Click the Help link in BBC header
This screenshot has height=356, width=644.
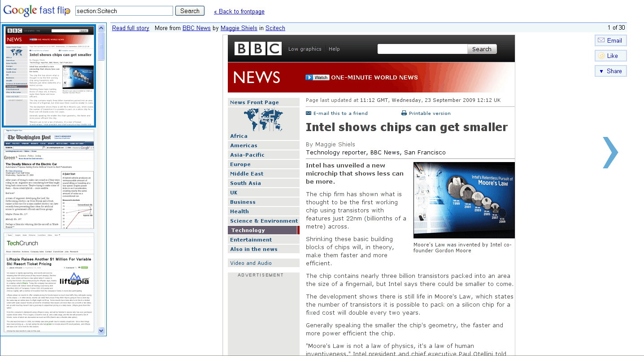pyautogui.click(x=334, y=49)
